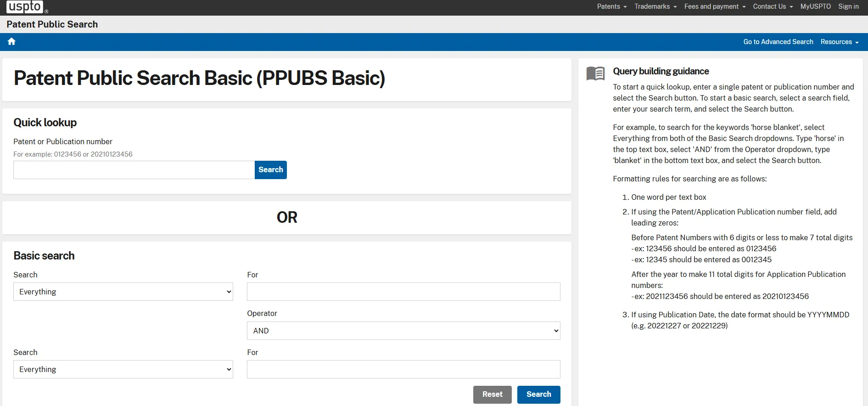Click the query guidance book icon

595,73
